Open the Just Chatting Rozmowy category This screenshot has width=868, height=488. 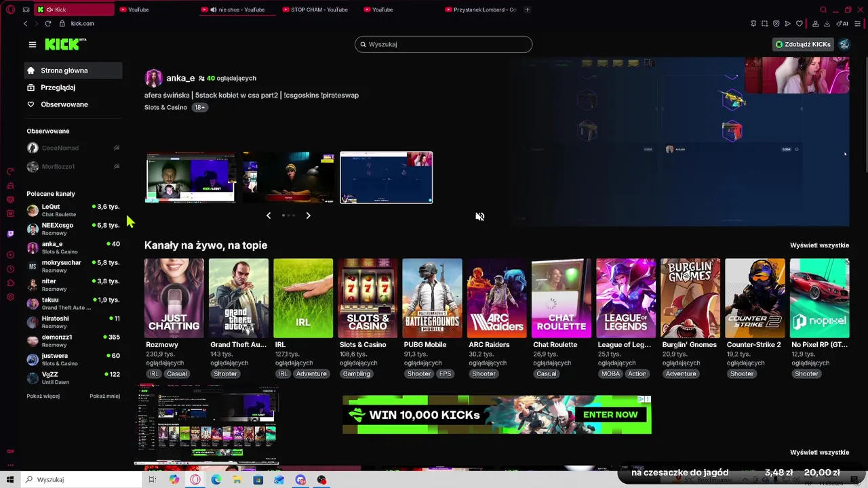point(174,298)
